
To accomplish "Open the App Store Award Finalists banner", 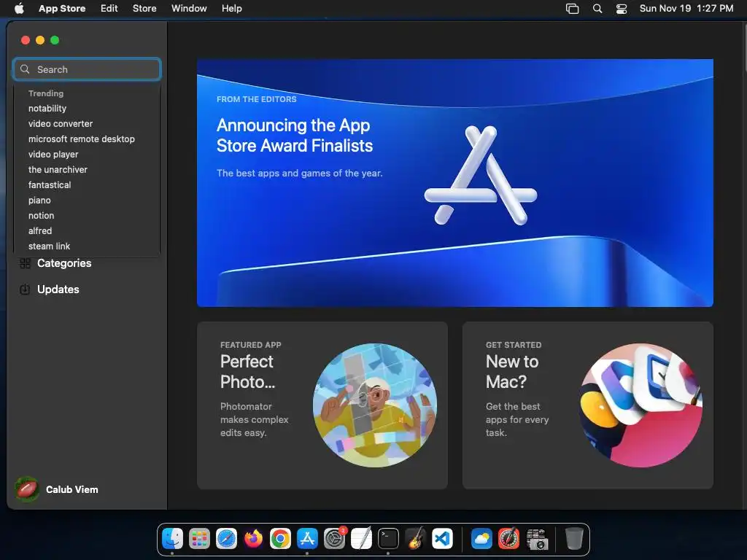I will [x=455, y=183].
